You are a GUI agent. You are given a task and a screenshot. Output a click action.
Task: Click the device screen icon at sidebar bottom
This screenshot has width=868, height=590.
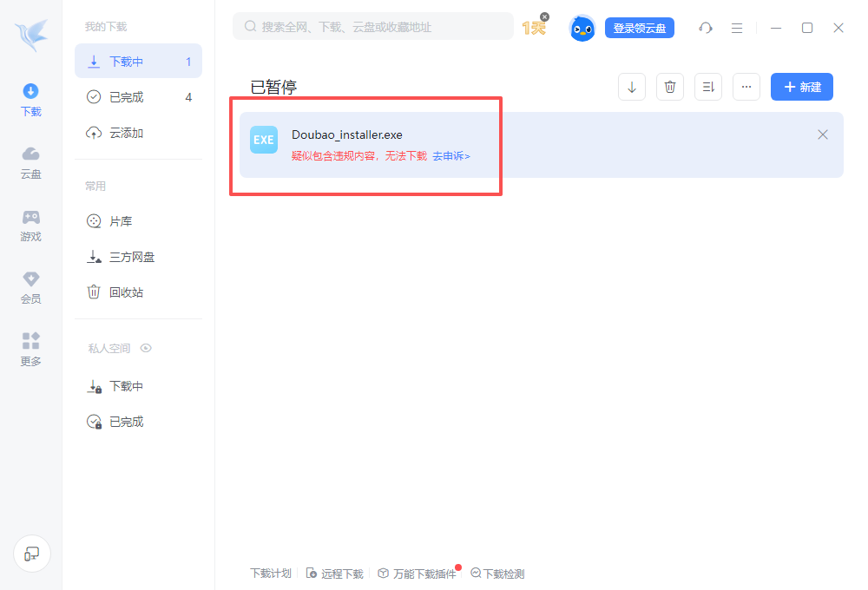click(32, 554)
